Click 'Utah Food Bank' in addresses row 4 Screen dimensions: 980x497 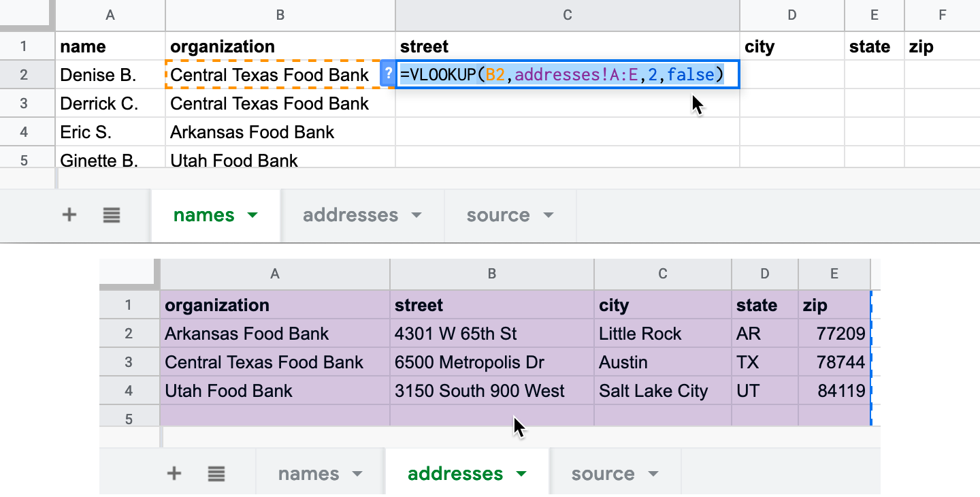point(274,391)
